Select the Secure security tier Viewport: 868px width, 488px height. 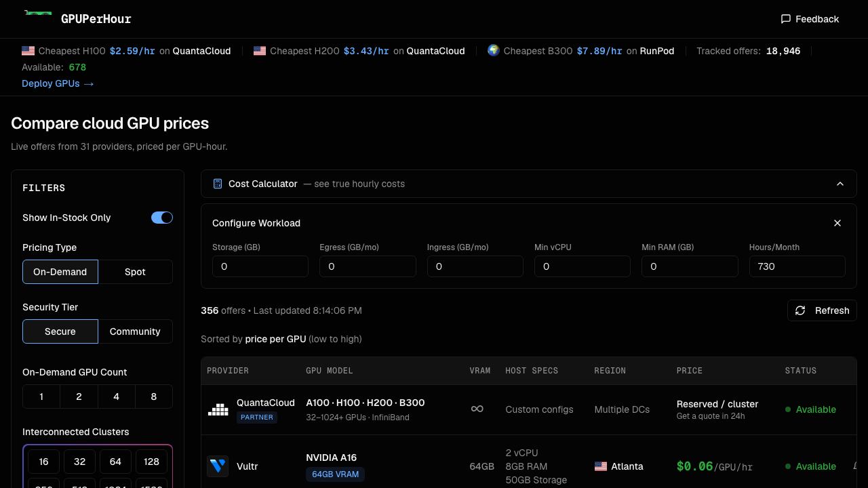[60, 331]
